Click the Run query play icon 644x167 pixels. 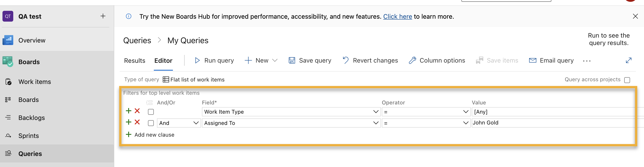[x=197, y=60]
